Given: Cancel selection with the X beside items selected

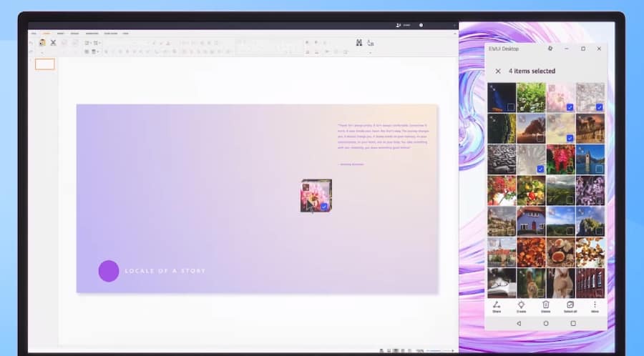Looking at the screenshot, I should coord(498,71).
